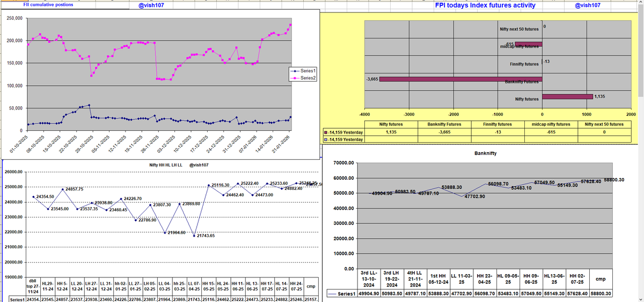Select 'Banknifty Futures' header in data table

[444, 124]
